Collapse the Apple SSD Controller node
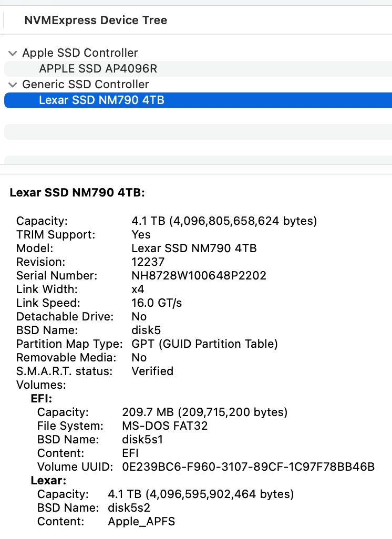The height and width of the screenshot is (539, 392). 13,53
